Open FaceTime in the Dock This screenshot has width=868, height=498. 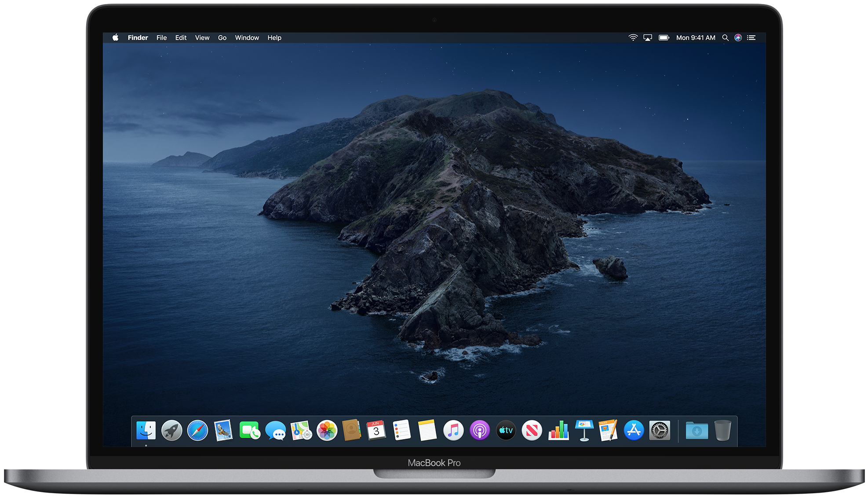pos(249,430)
